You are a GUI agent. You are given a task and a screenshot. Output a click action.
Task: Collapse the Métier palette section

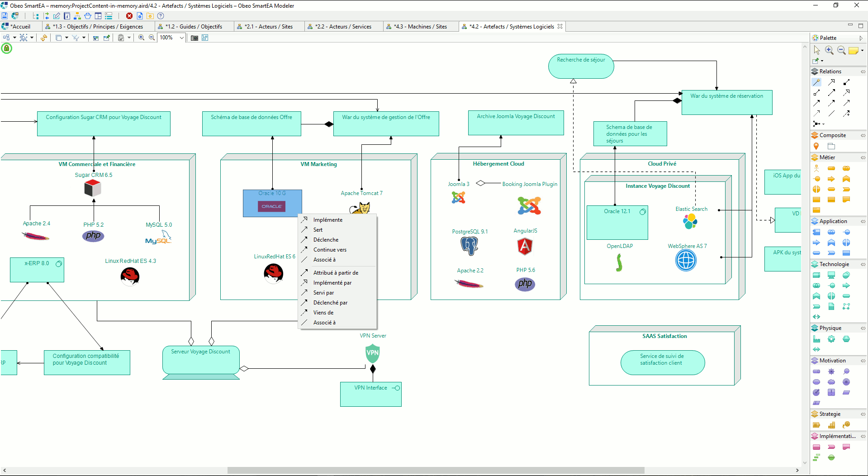pos(863,157)
